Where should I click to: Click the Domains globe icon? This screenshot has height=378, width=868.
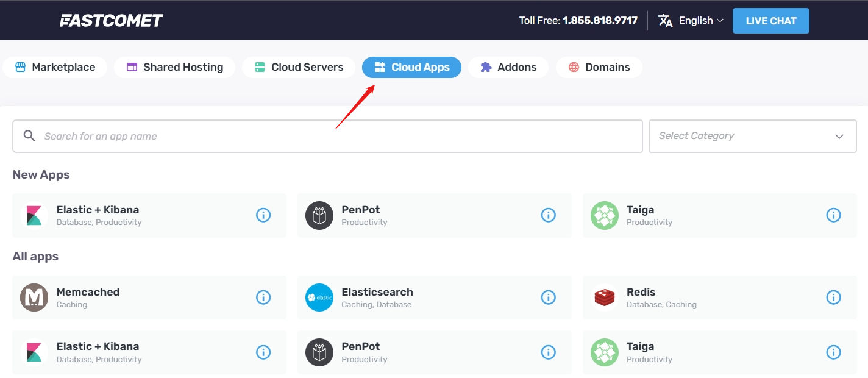tap(574, 67)
